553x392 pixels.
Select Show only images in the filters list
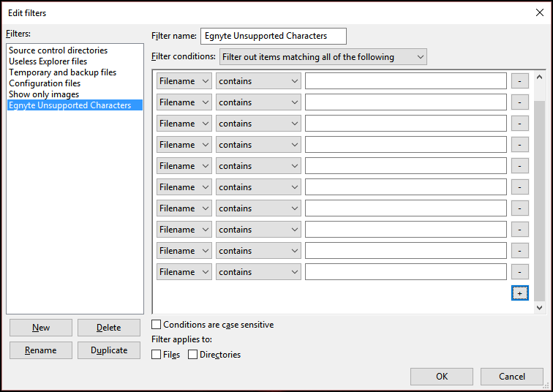click(x=44, y=94)
